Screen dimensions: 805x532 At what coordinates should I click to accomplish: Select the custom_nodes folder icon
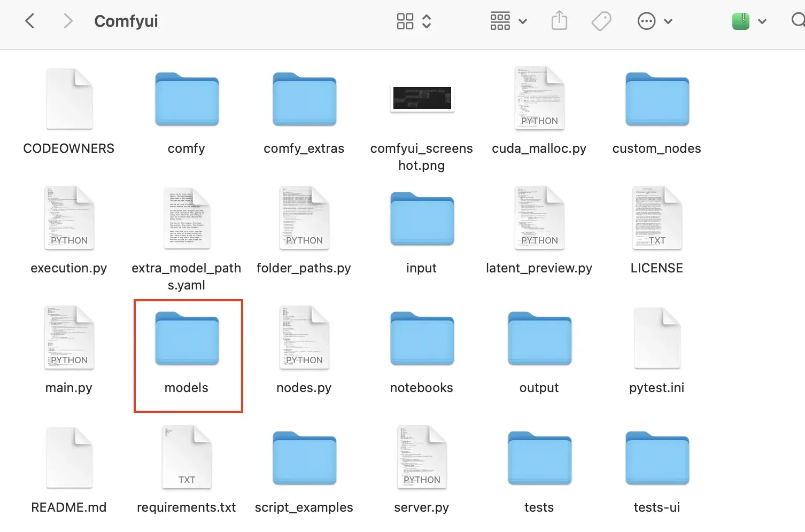tap(657, 99)
